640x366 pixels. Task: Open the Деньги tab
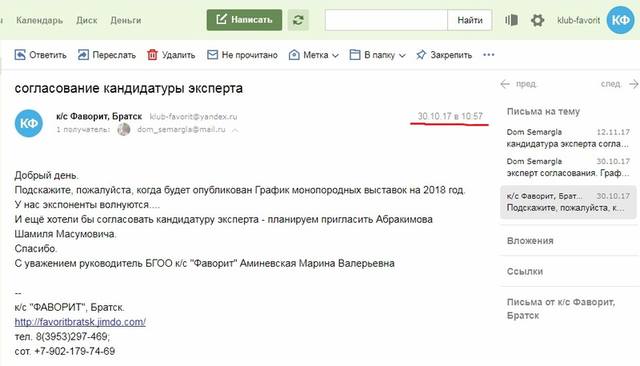click(x=126, y=20)
